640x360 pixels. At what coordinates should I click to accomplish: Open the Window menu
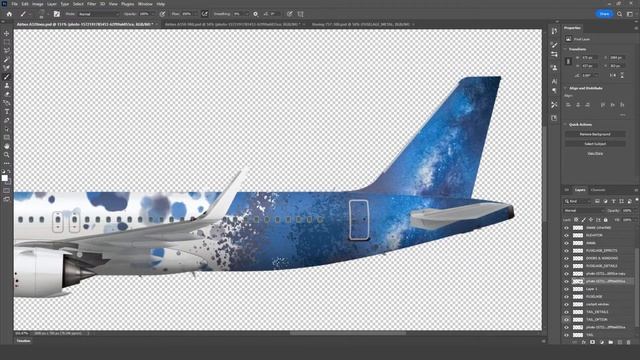pos(145,4)
